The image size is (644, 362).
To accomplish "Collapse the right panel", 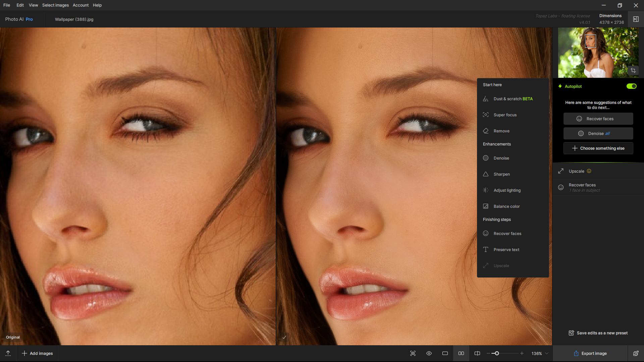I will 636,19.
